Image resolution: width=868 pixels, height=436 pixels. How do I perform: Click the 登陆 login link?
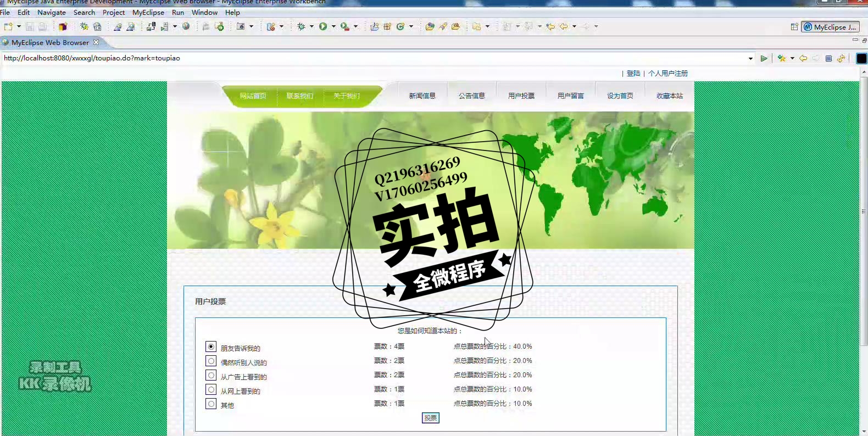[633, 73]
